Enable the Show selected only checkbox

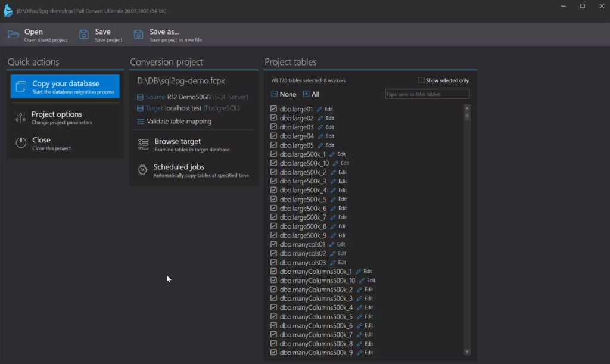tap(421, 80)
